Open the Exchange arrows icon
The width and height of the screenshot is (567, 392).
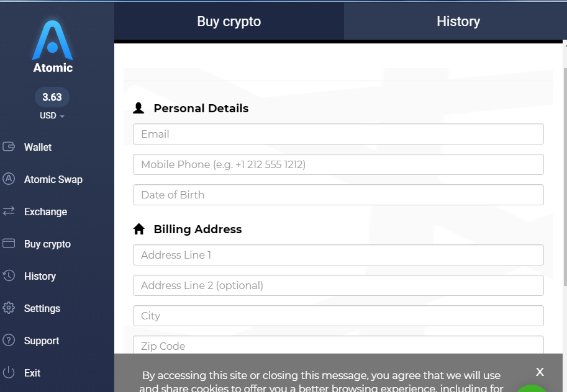click(9, 211)
